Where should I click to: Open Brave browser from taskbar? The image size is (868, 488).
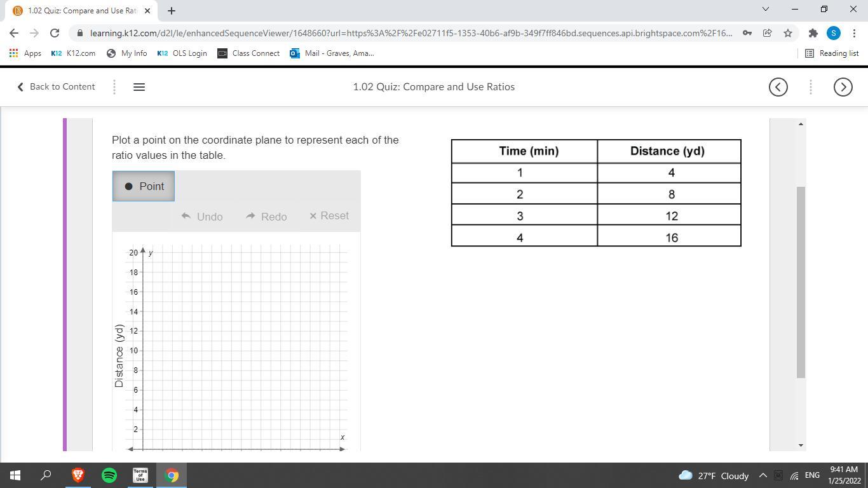tap(78, 475)
